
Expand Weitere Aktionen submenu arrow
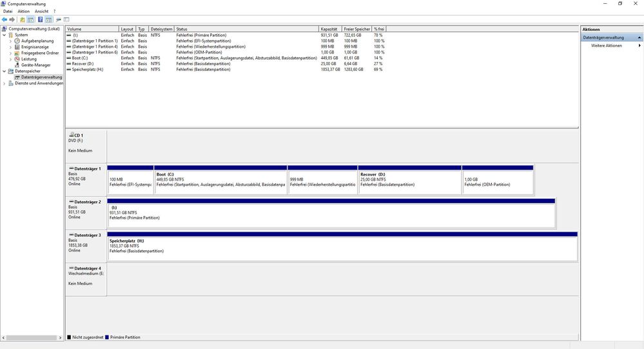click(x=639, y=46)
